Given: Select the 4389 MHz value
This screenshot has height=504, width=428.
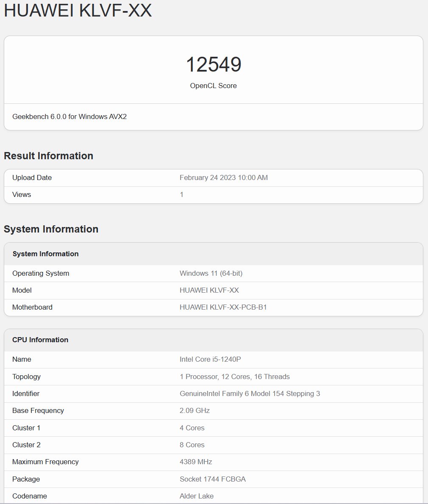Looking at the screenshot, I should point(196,462).
